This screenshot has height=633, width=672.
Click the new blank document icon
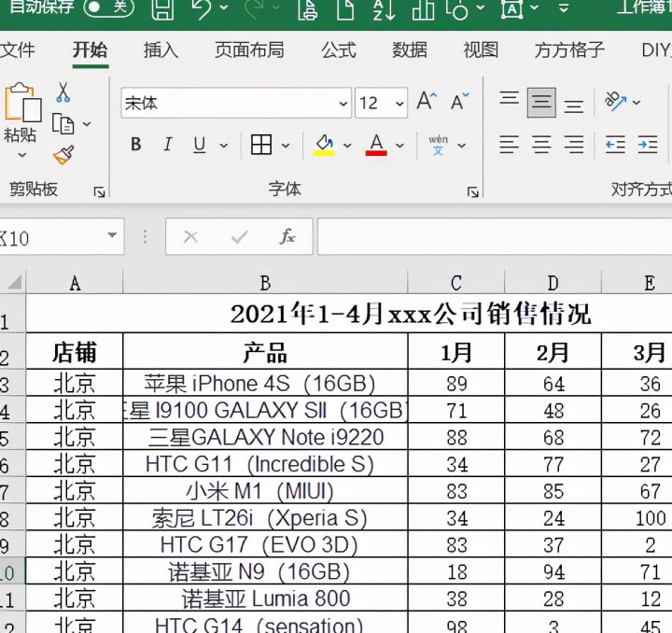tap(345, 8)
